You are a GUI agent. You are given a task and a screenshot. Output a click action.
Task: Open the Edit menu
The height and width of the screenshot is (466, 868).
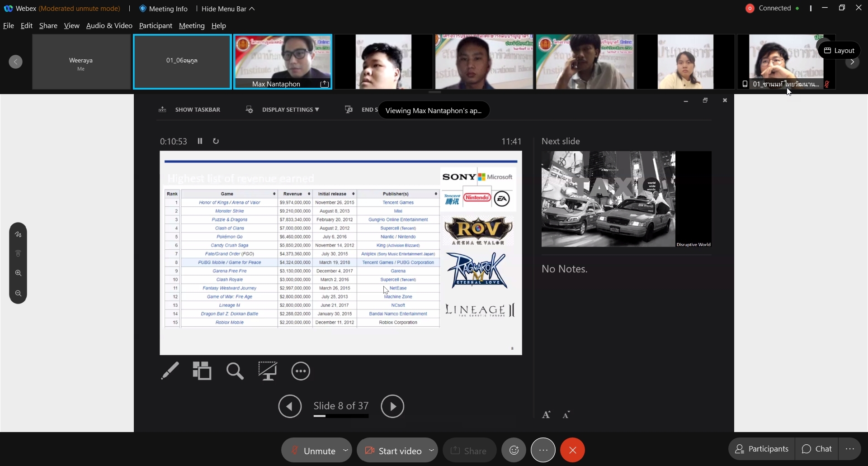point(27,26)
